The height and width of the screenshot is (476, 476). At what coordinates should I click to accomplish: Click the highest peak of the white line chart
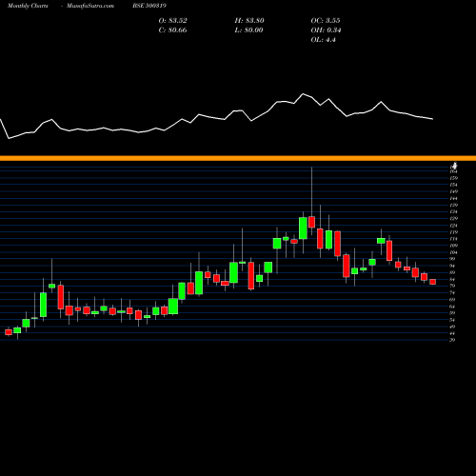304,94
